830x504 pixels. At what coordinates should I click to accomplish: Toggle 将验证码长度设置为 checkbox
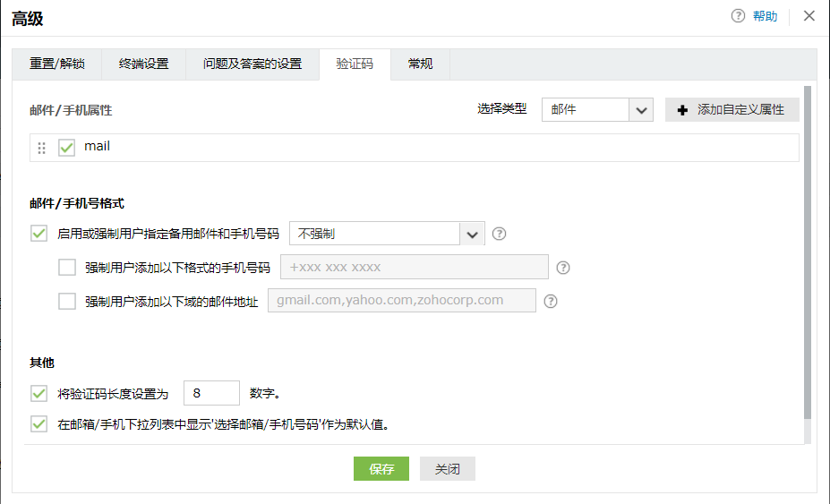[39, 393]
